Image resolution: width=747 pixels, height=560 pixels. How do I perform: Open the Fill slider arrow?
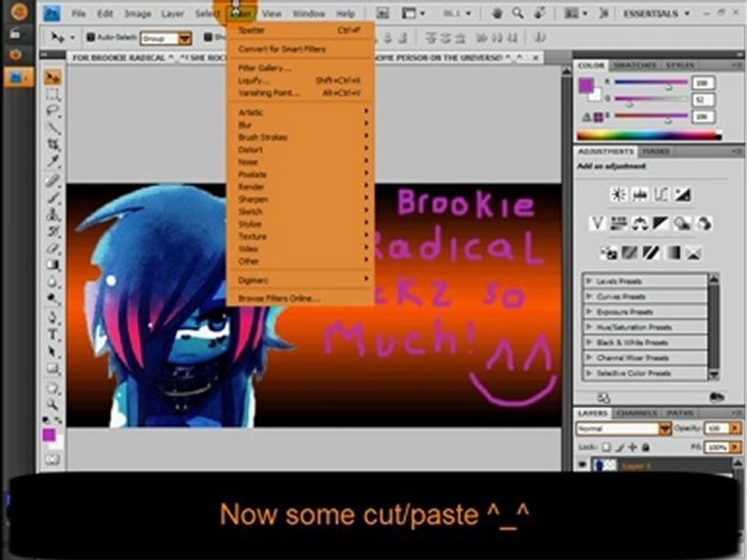[735, 447]
